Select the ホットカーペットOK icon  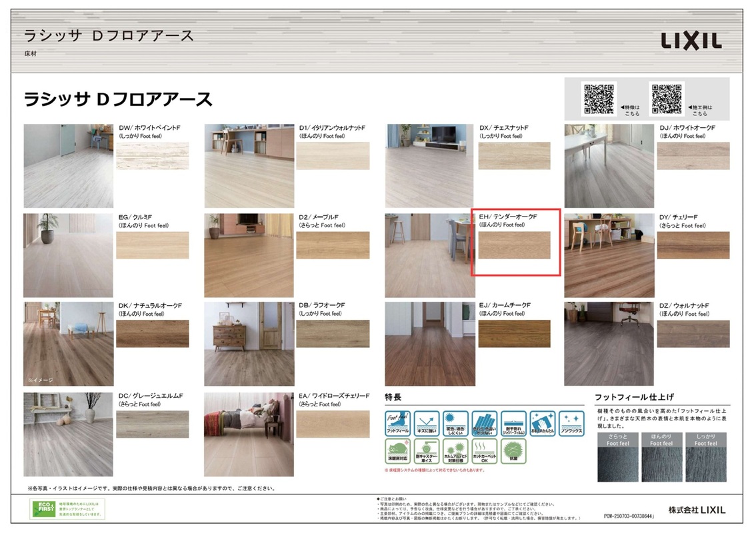485,452
